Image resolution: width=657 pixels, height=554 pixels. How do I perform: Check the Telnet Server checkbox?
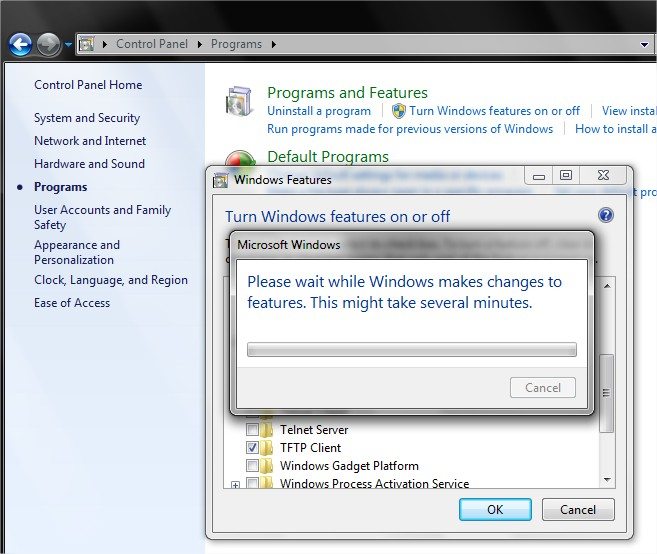(x=252, y=430)
